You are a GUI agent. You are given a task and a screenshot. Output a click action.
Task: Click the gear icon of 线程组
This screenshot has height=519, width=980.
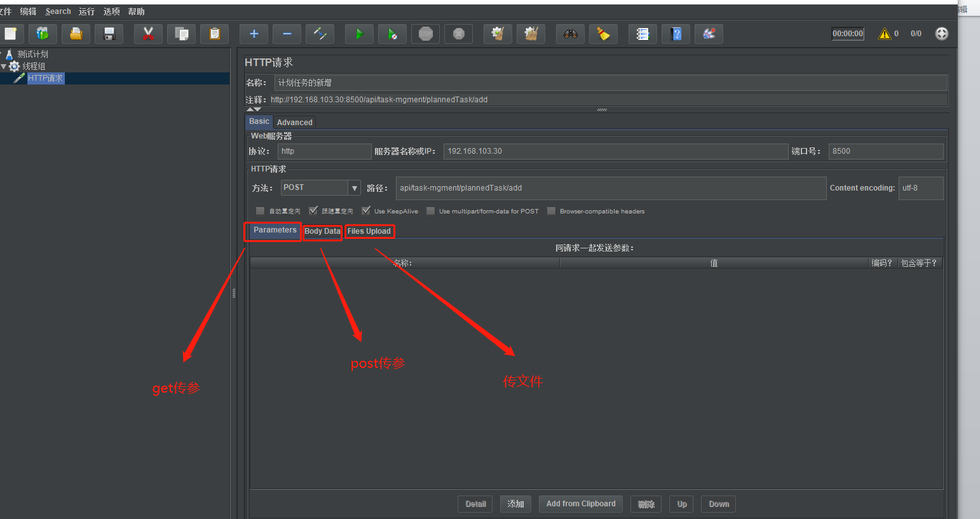[14, 66]
